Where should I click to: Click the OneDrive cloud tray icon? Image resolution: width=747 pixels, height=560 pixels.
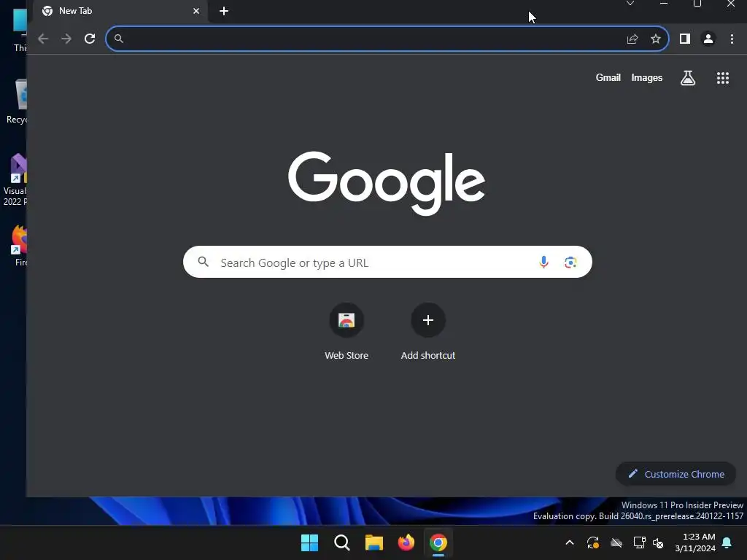click(616, 542)
